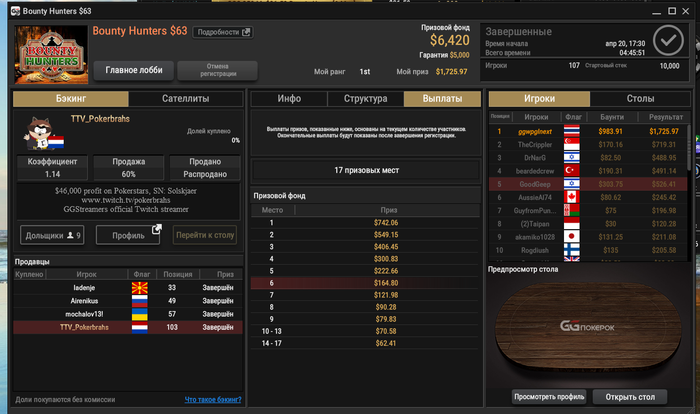Maximize the Bounty Hunters window
Image resolution: width=700 pixels, height=414 pixels.
[672, 11]
